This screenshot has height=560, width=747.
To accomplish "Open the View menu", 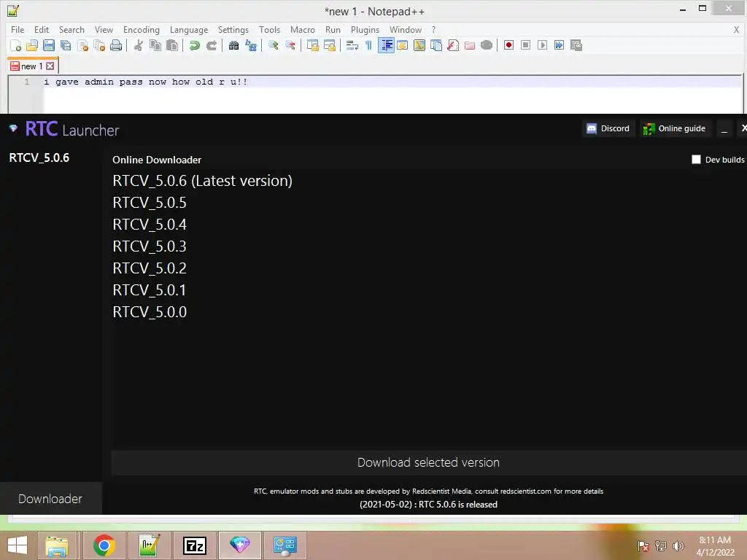I will (104, 29).
